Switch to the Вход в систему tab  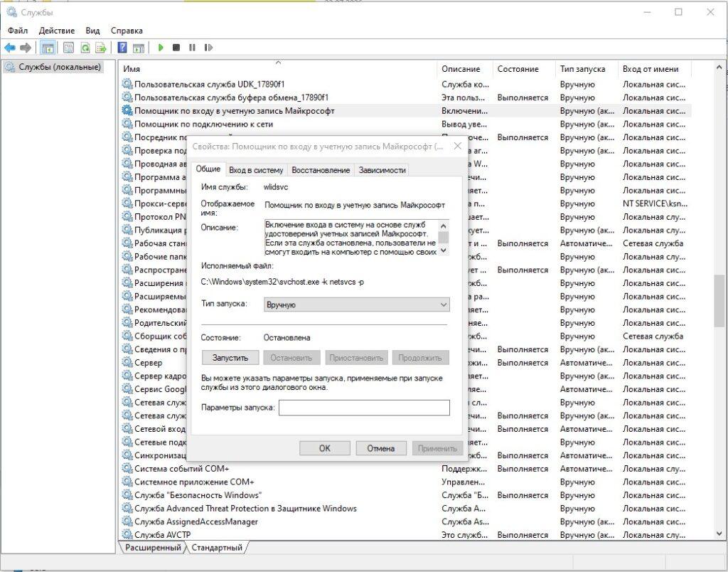[256, 170]
